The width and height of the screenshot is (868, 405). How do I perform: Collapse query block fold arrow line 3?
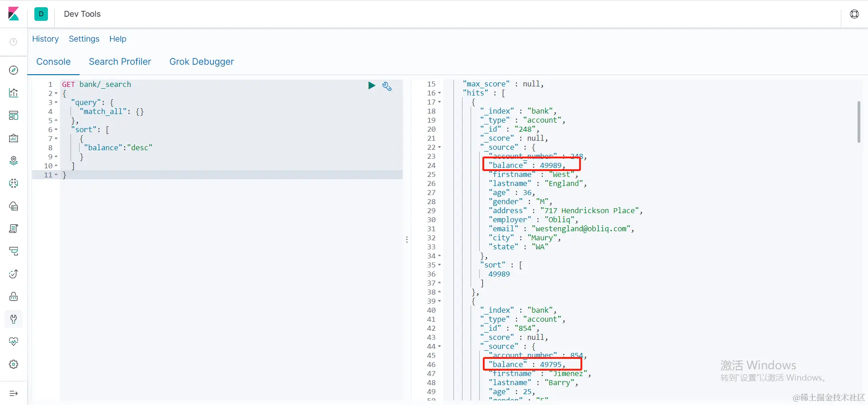point(56,103)
